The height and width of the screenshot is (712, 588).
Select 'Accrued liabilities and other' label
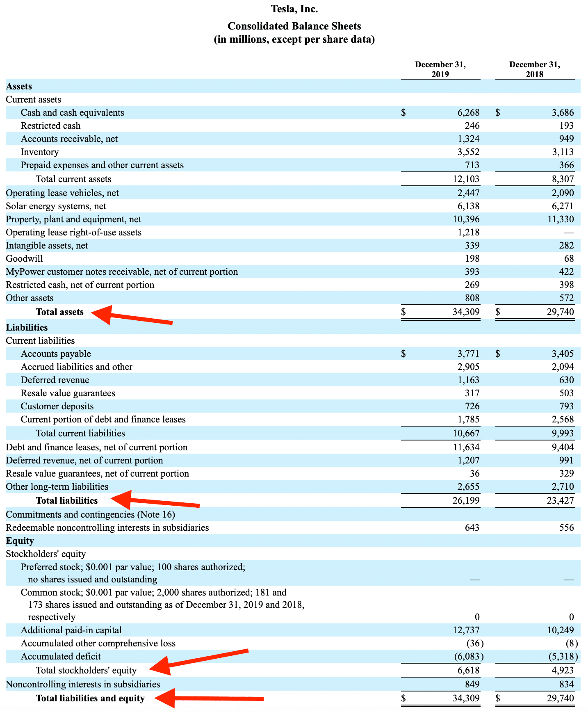pos(77,367)
